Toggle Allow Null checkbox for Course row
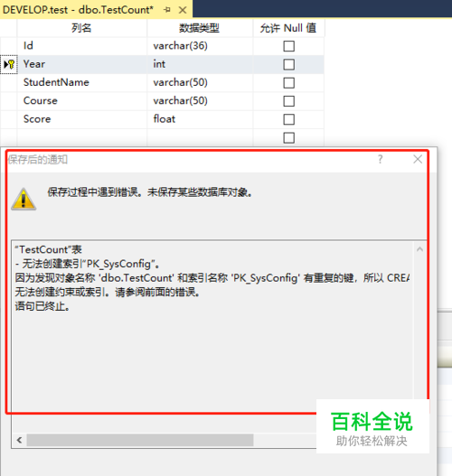The image size is (452, 476). click(289, 101)
